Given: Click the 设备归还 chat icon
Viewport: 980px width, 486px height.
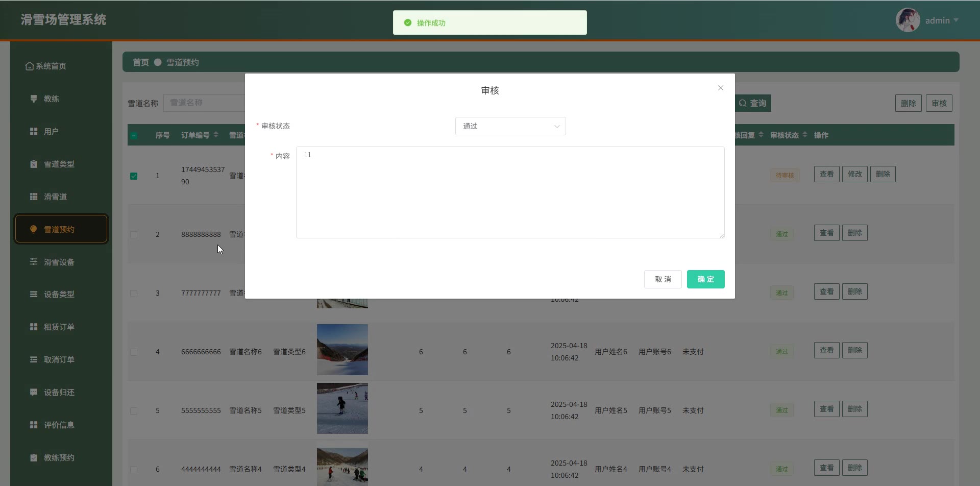Looking at the screenshot, I should click(x=34, y=392).
